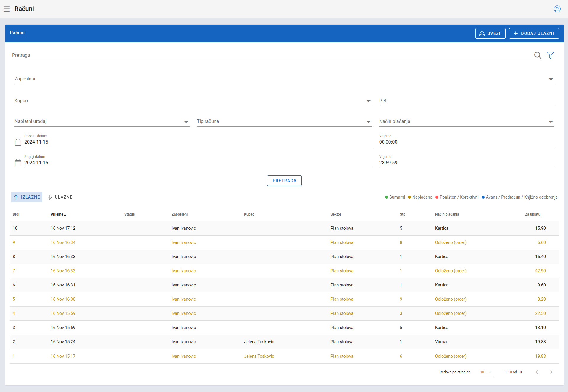The width and height of the screenshot is (568, 392).
Task: Open the Tip računa dropdown
Action: point(284,122)
